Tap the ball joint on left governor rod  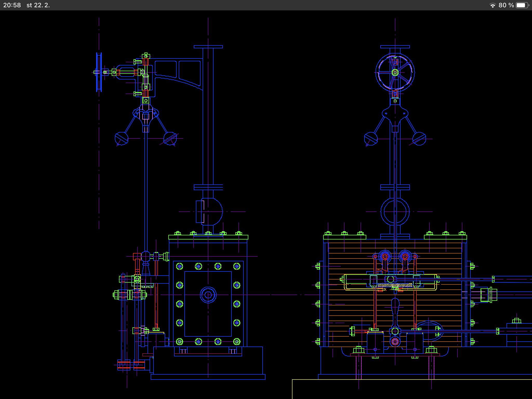point(146,256)
